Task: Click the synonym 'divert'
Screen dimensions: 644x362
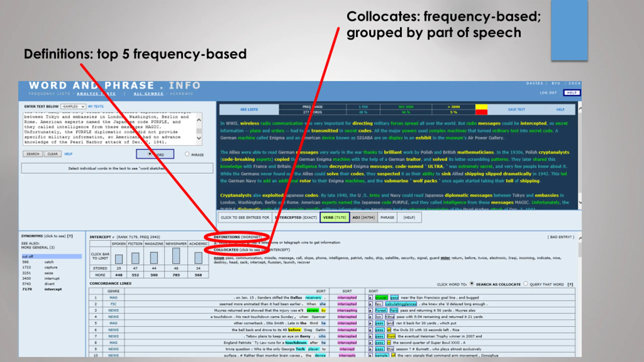Action: (49, 284)
